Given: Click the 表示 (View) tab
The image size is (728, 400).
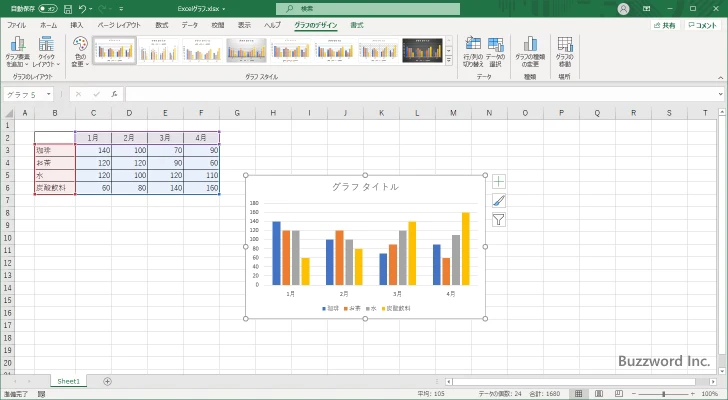Looking at the screenshot, I should 245,25.
